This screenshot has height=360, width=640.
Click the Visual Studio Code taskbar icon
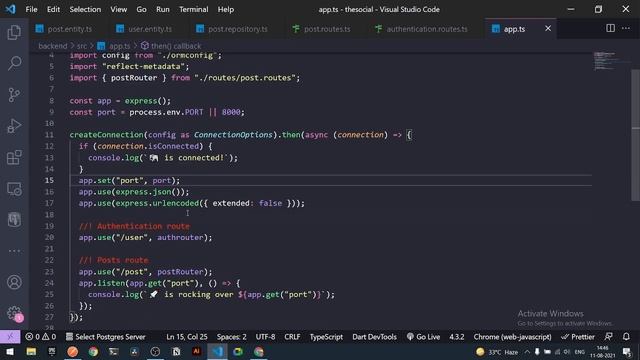pos(217,351)
